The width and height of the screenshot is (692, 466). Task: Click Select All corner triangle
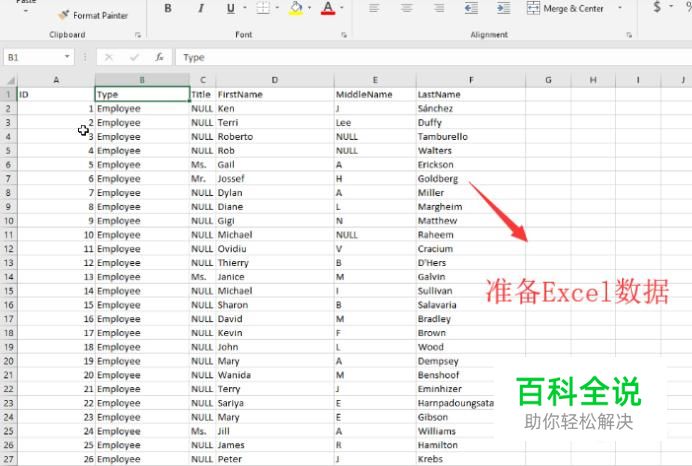click(x=10, y=80)
